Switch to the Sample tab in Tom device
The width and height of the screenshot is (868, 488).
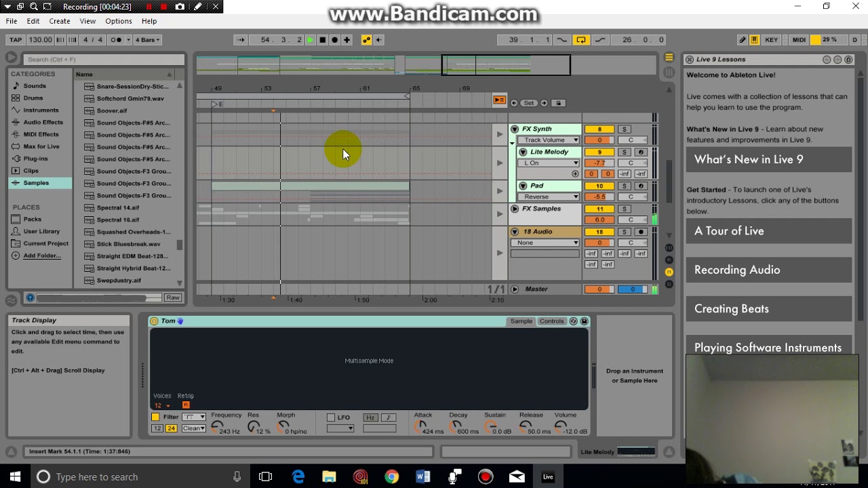tap(521, 321)
